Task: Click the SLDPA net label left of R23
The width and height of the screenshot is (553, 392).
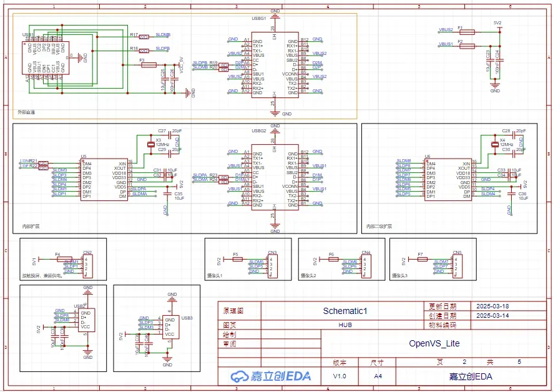Action: 200,175
